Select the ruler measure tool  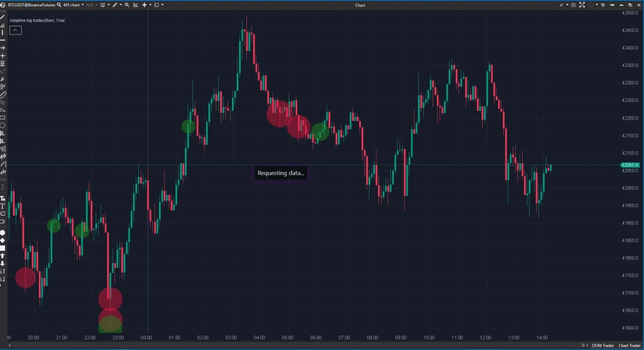[x=3, y=95]
